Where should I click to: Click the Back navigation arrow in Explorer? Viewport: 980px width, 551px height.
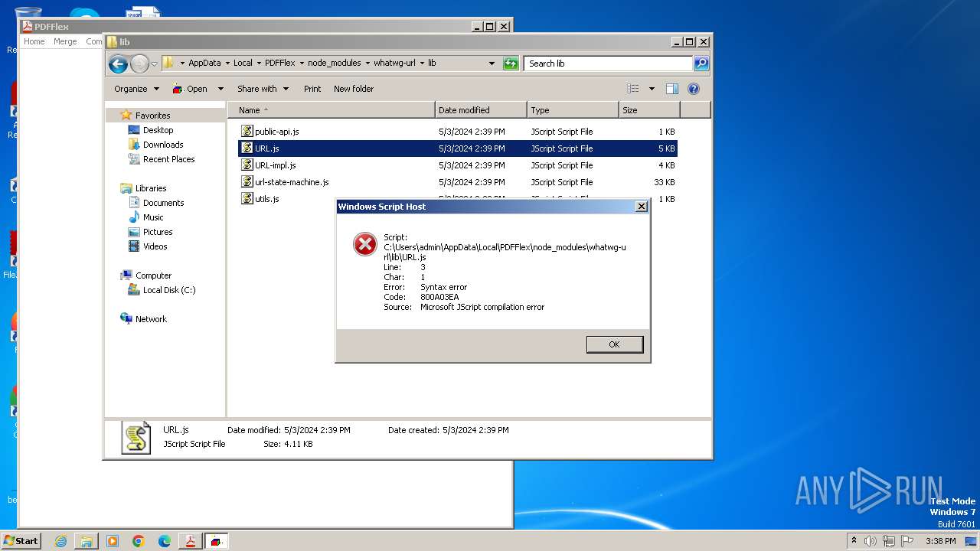(x=118, y=64)
